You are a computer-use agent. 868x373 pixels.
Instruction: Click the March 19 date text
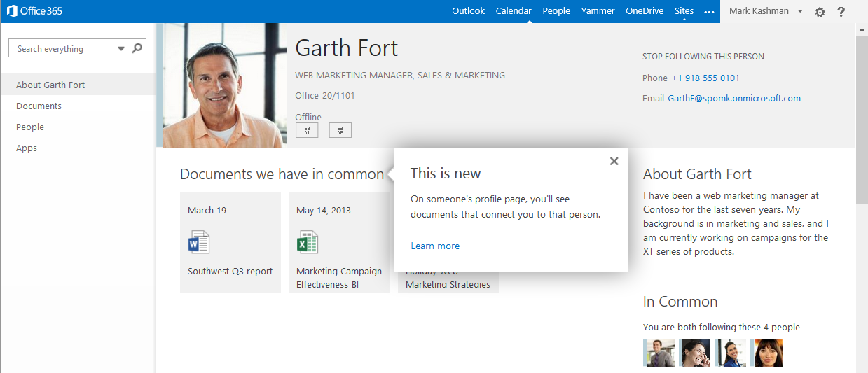pyautogui.click(x=207, y=210)
